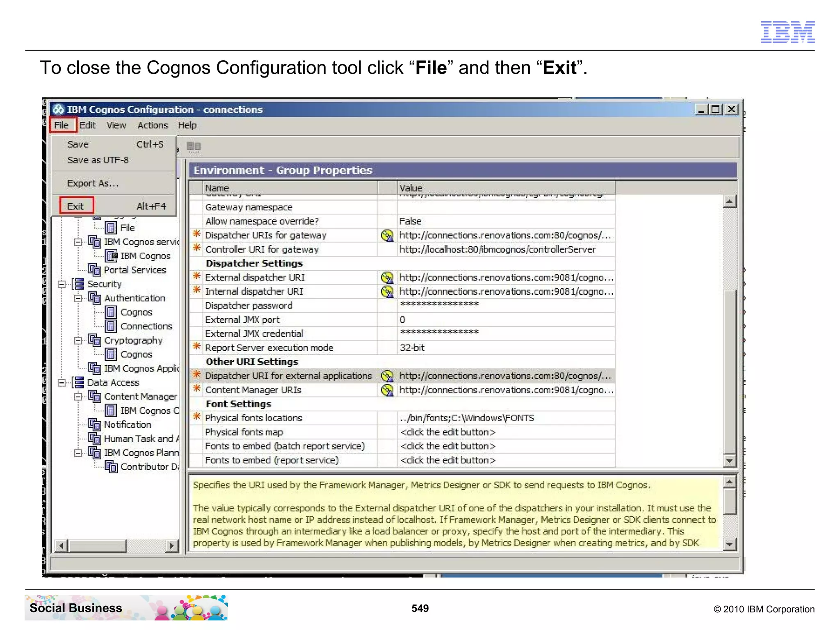Click the IBM Cognos Configuration title bar icon
Viewport: 840px width, 630px height.
tap(59, 110)
